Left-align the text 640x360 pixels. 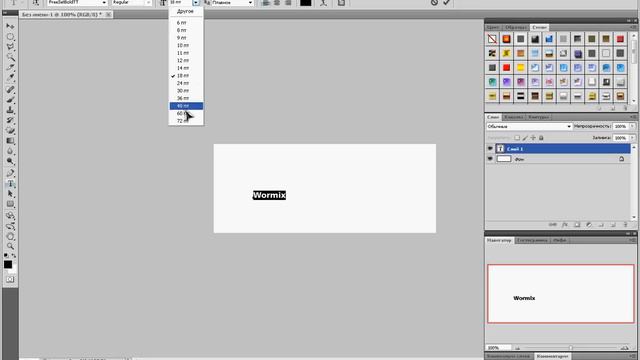(266, 2)
